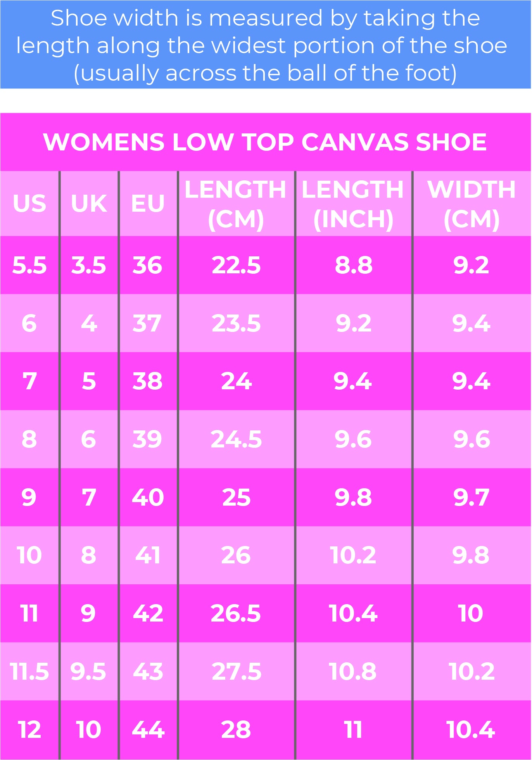This screenshot has height=760, width=532.
Task: Select UK size 9.5 cell
Action: pos(89,671)
